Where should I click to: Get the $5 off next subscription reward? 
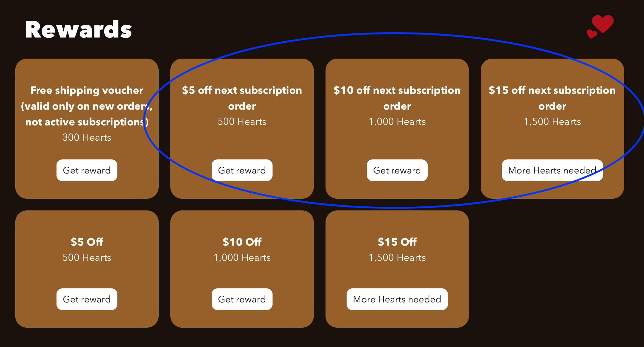tap(242, 170)
